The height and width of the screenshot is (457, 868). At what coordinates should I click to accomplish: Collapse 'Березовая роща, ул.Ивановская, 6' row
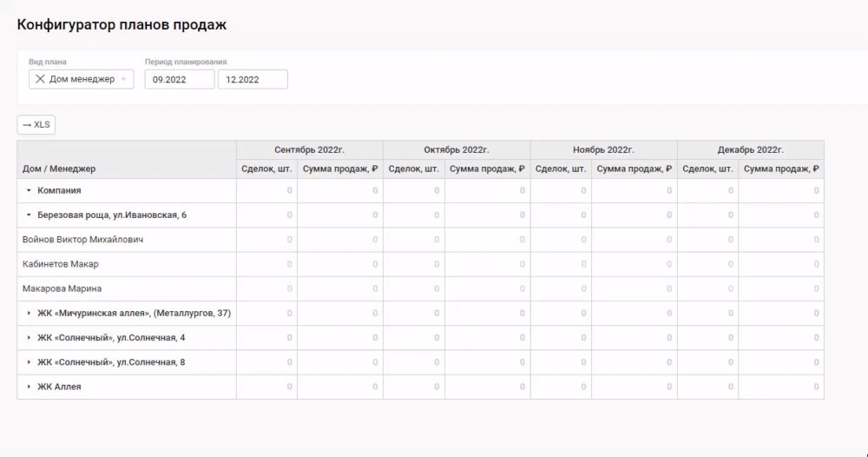pos(29,215)
